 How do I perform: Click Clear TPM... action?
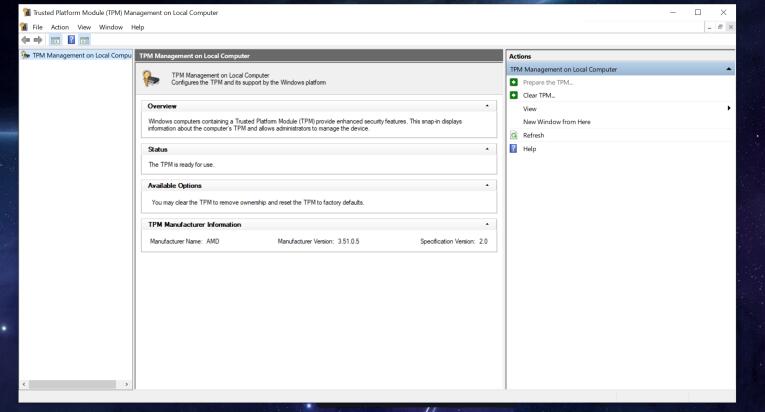[539, 95]
